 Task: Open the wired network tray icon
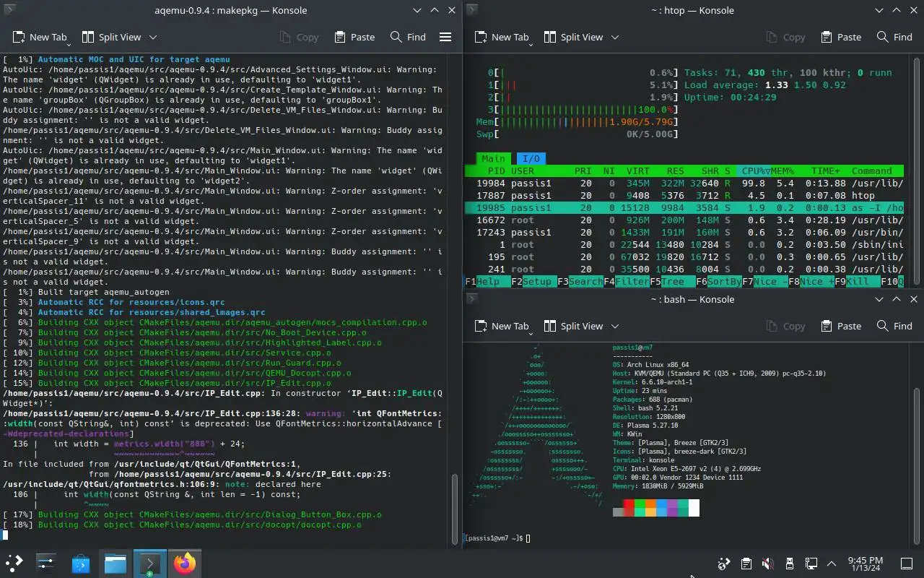(x=811, y=564)
